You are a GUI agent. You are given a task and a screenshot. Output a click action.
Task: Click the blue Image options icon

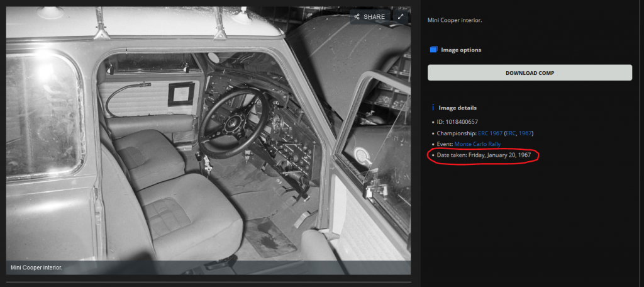tap(433, 50)
